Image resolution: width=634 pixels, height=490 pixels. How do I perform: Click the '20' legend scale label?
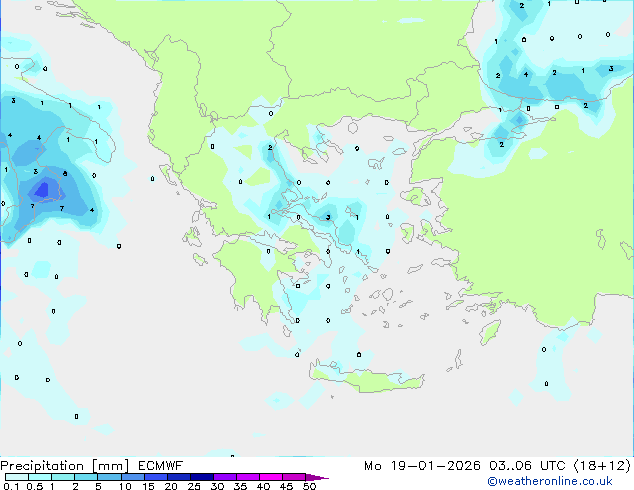point(171,486)
